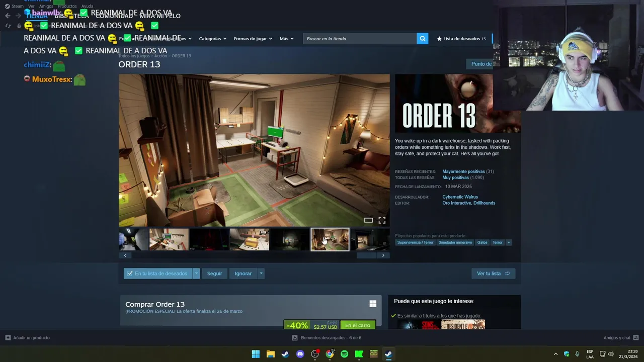
Task: Open Amigos y chat panel
Action: [621, 338]
